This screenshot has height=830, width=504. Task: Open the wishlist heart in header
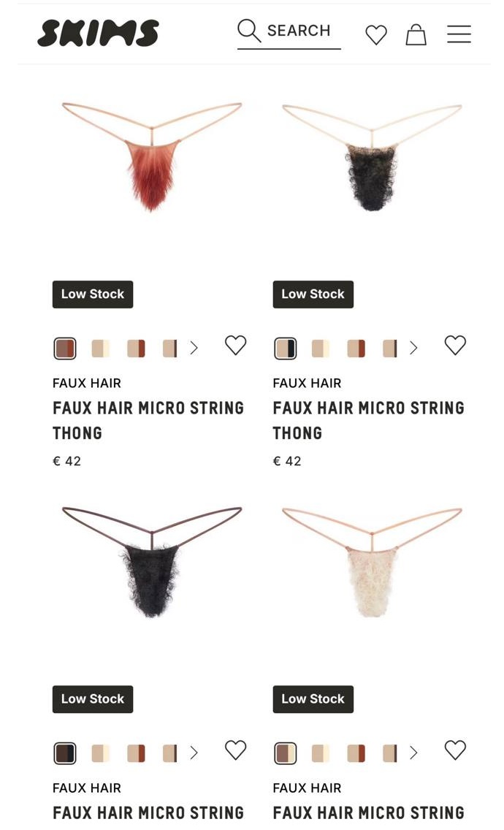(x=376, y=35)
